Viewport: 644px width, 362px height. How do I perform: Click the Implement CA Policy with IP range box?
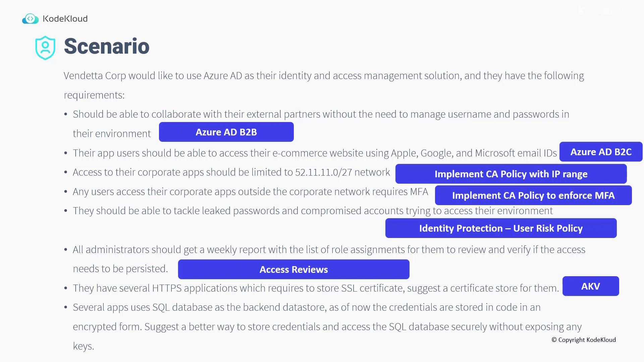(x=511, y=174)
